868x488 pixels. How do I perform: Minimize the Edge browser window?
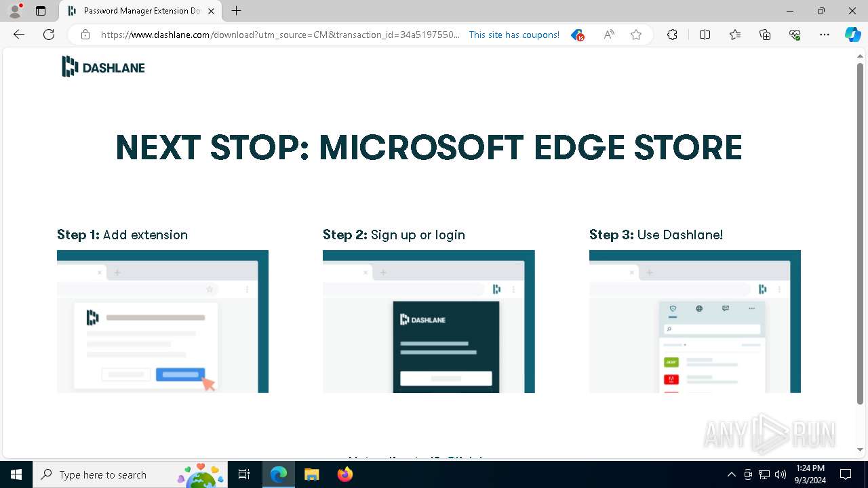coord(790,11)
